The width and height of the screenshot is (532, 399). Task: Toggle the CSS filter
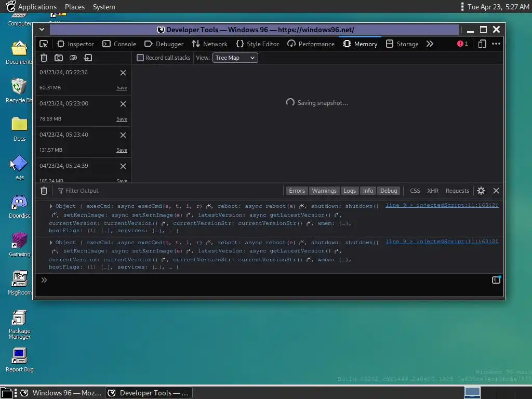(x=415, y=191)
